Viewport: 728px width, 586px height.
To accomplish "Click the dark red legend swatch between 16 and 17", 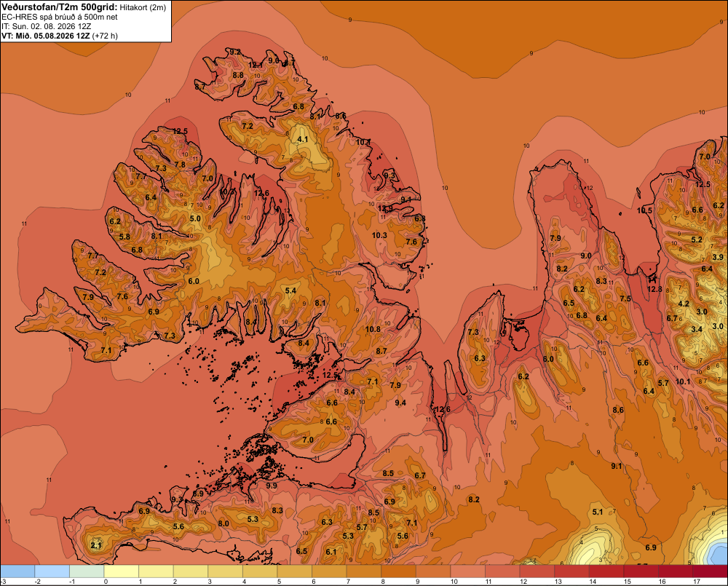I will pos(676,571).
